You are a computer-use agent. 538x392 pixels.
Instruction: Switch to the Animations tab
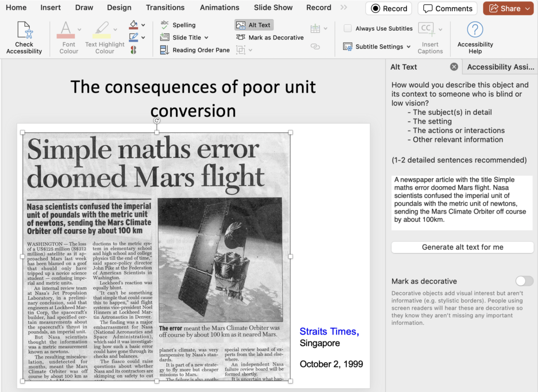pos(219,7)
